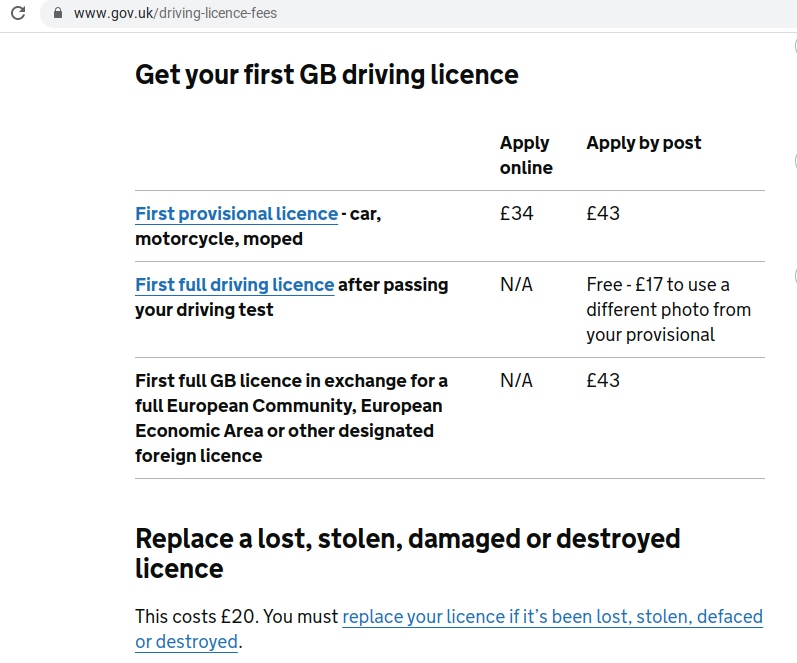Follow the replace your licence if lost link
Screen dimensions: 797x663
(449, 629)
